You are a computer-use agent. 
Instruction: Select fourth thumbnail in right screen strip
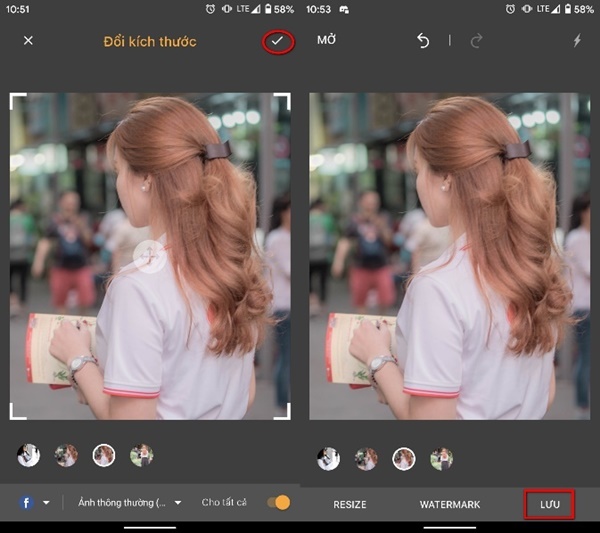(x=441, y=458)
